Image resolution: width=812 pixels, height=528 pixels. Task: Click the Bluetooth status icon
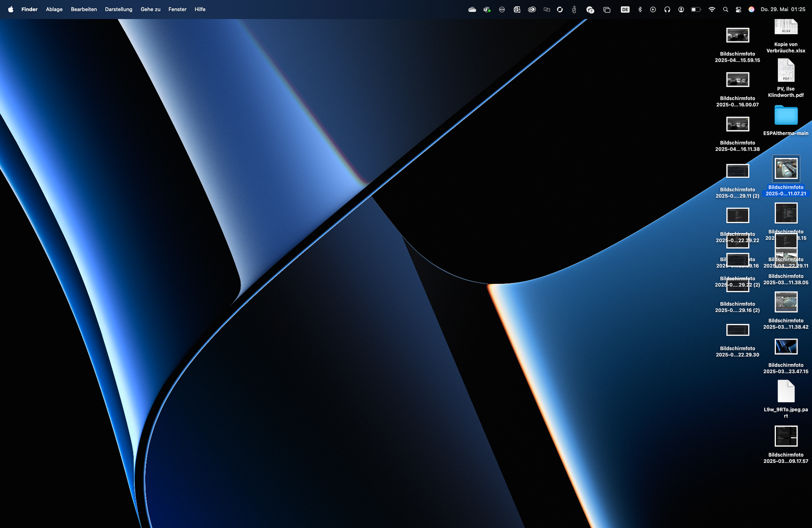(640, 9)
